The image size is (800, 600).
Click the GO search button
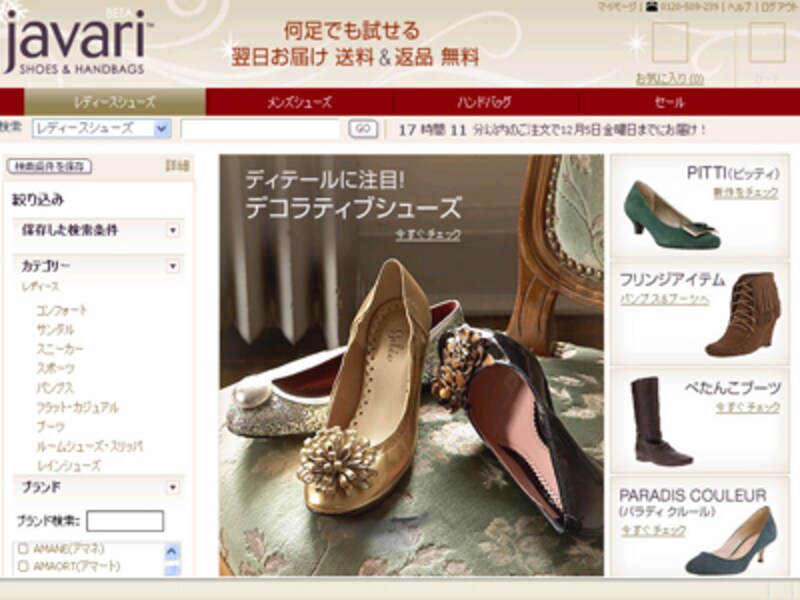[363, 129]
